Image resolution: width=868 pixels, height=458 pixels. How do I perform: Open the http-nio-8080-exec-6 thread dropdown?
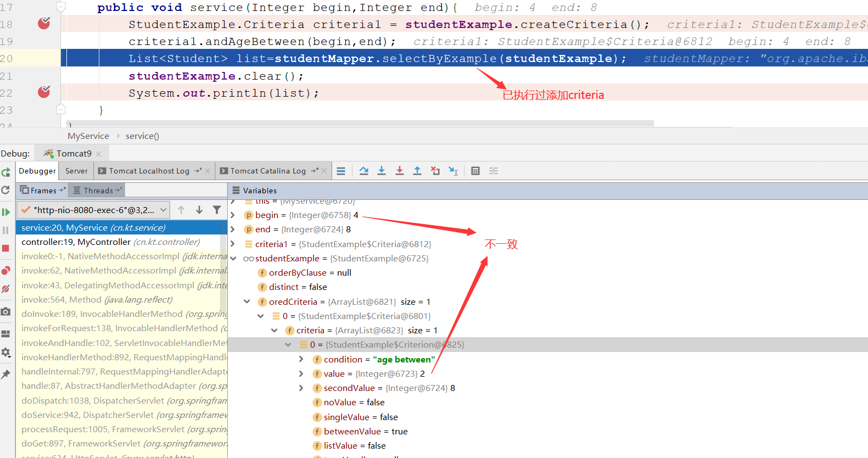(93, 210)
